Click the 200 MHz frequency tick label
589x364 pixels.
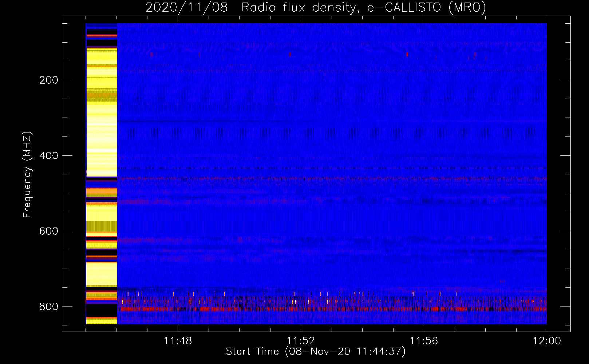pyautogui.click(x=48, y=80)
